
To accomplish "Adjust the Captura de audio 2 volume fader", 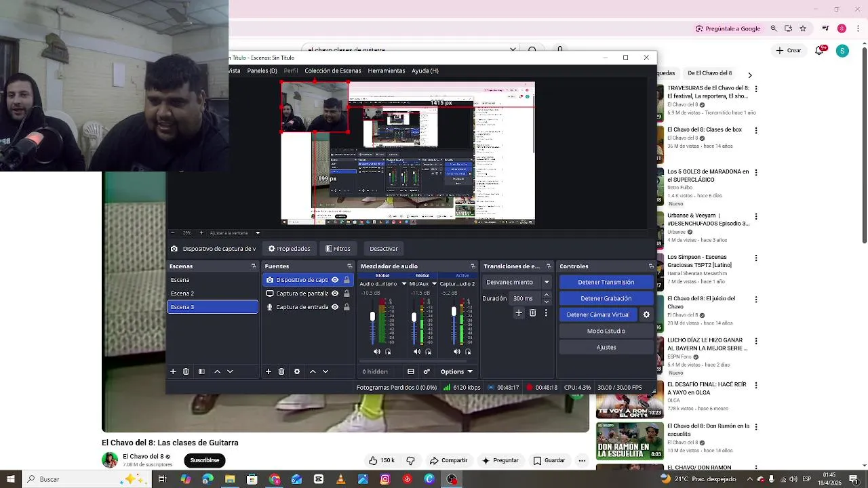I will coord(454,312).
